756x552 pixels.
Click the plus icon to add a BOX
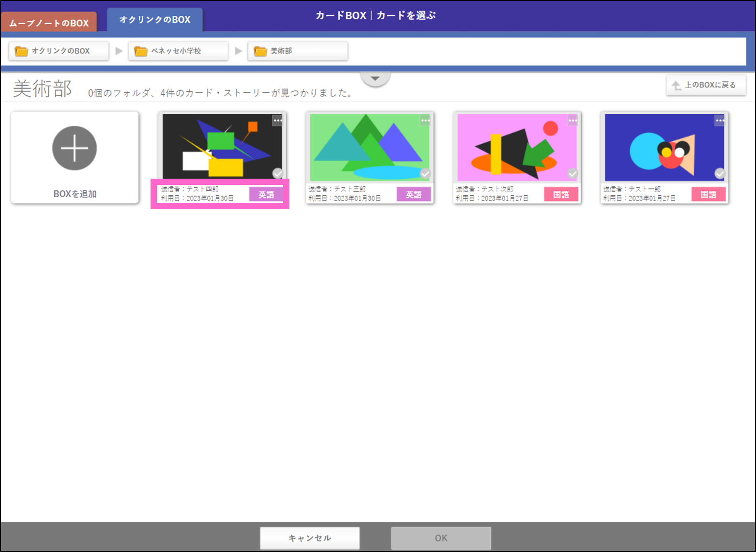click(x=75, y=148)
